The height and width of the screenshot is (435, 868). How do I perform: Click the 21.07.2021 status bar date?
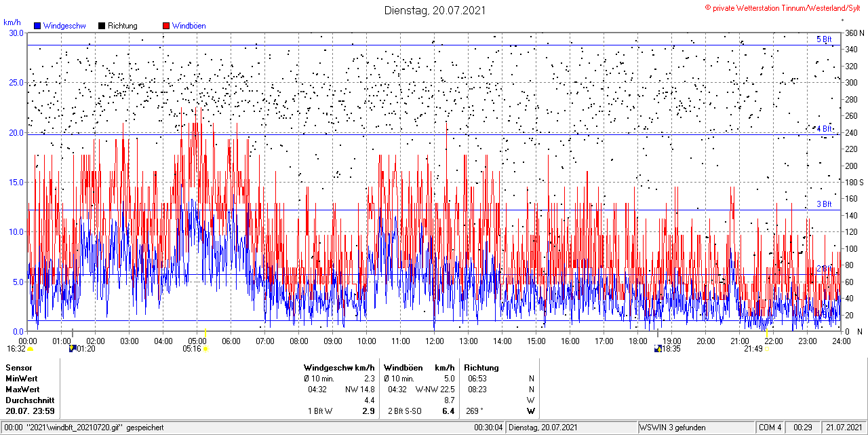[844, 428]
